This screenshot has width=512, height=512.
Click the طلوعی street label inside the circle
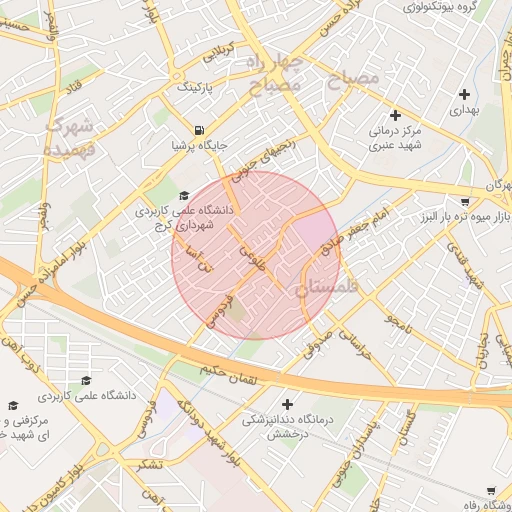pos(252,258)
